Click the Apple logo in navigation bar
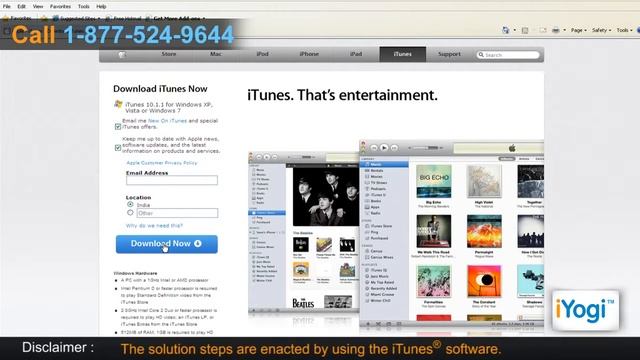640x360 pixels. coord(122,54)
